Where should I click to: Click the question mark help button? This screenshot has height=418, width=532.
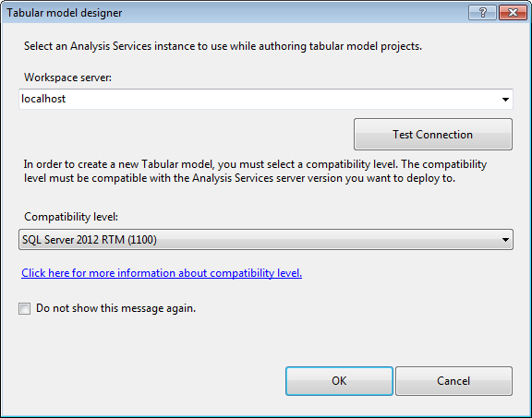[x=482, y=13]
